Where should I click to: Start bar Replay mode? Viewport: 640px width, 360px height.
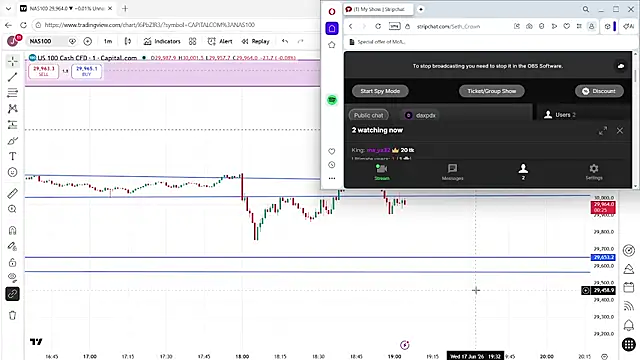[x=256, y=41]
